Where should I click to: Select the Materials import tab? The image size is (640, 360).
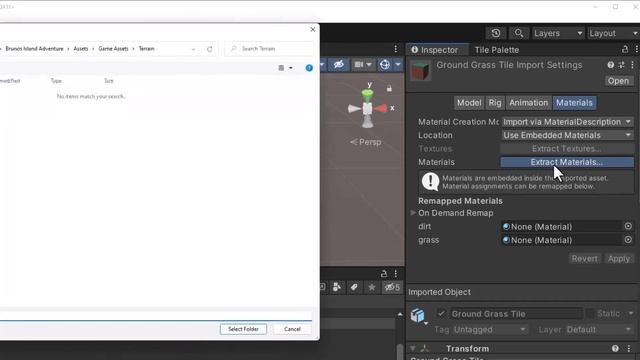(x=574, y=103)
